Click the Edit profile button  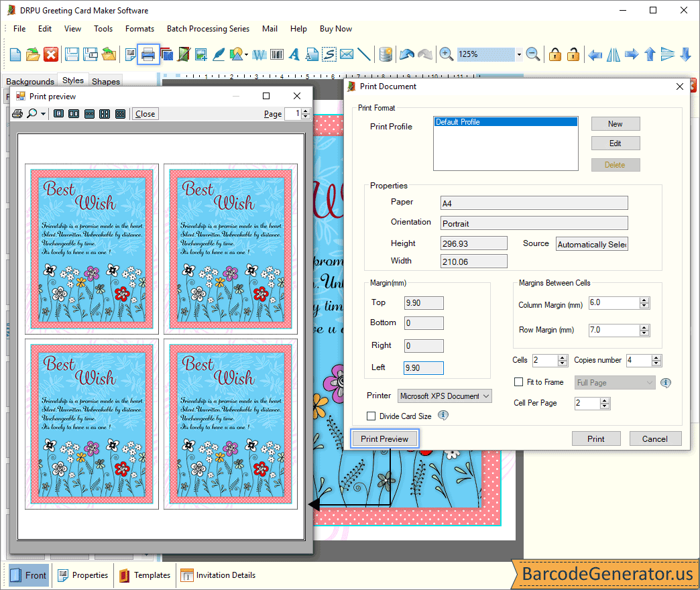[x=615, y=143]
